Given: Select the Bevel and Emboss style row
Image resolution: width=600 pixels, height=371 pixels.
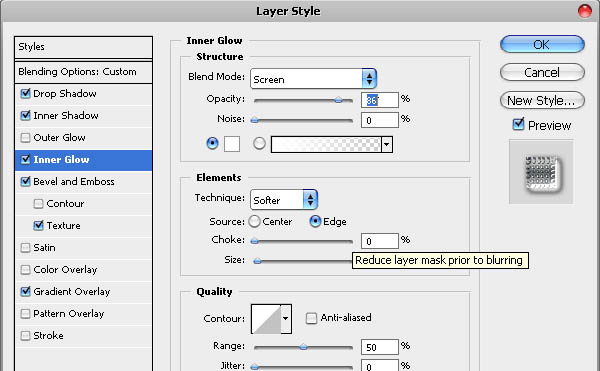Looking at the screenshot, I should coord(83,182).
